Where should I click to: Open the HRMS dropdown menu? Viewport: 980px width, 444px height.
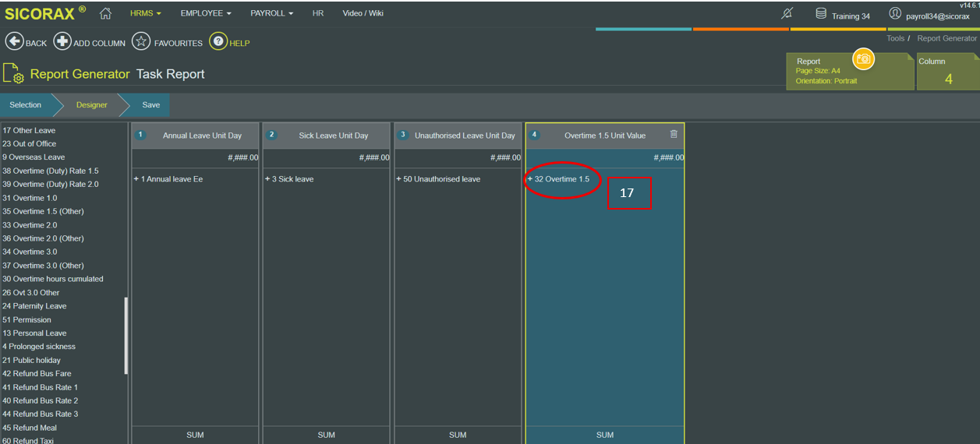[x=146, y=14]
